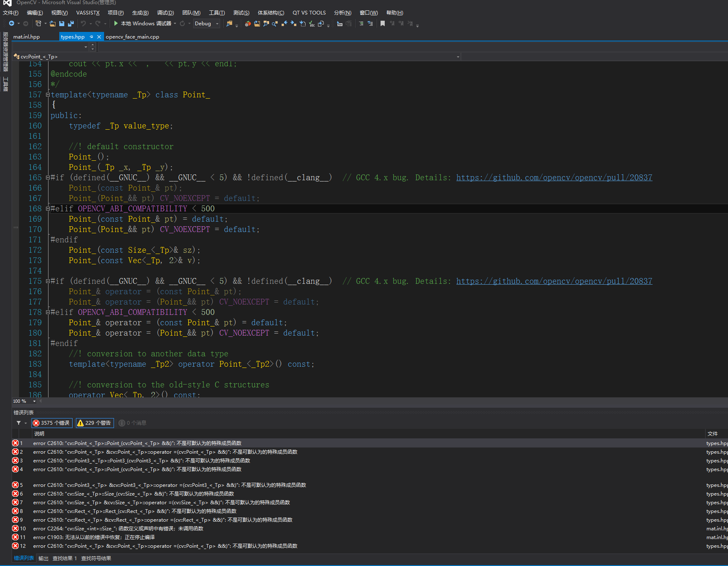Click the filter funnel icon in error list
The width and height of the screenshot is (728, 566).
pos(19,423)
